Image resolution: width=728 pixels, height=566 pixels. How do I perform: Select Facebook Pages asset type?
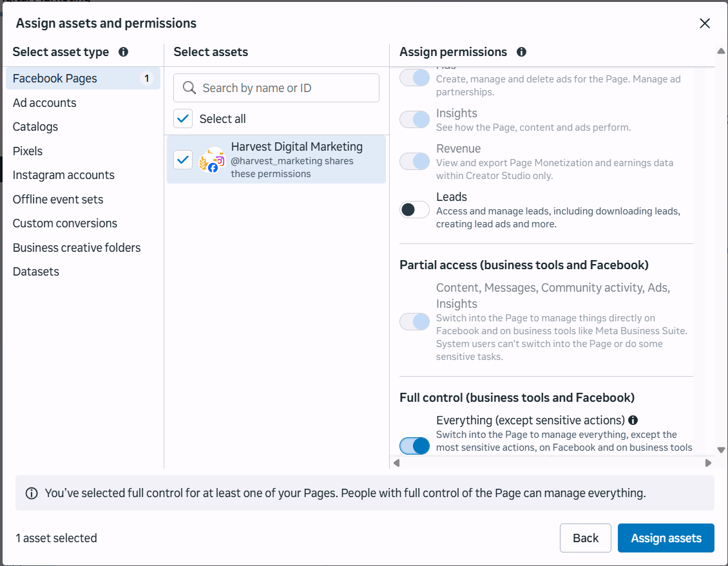point(83,79)
